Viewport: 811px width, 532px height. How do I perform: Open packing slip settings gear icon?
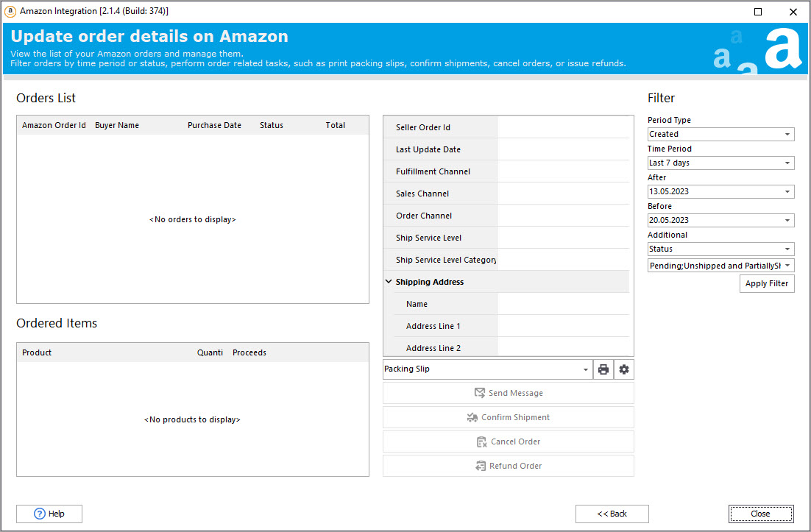(x=624, y=369)
